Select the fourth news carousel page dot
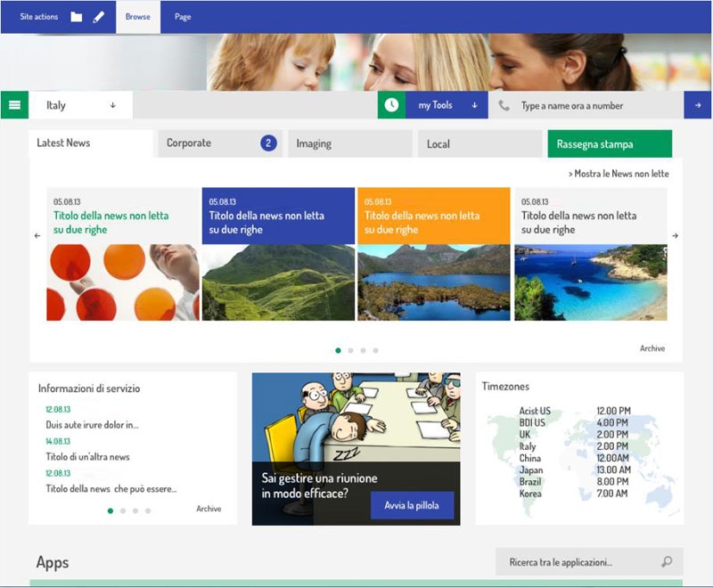The height and width of the screenshot is (588, 713). 375,350
